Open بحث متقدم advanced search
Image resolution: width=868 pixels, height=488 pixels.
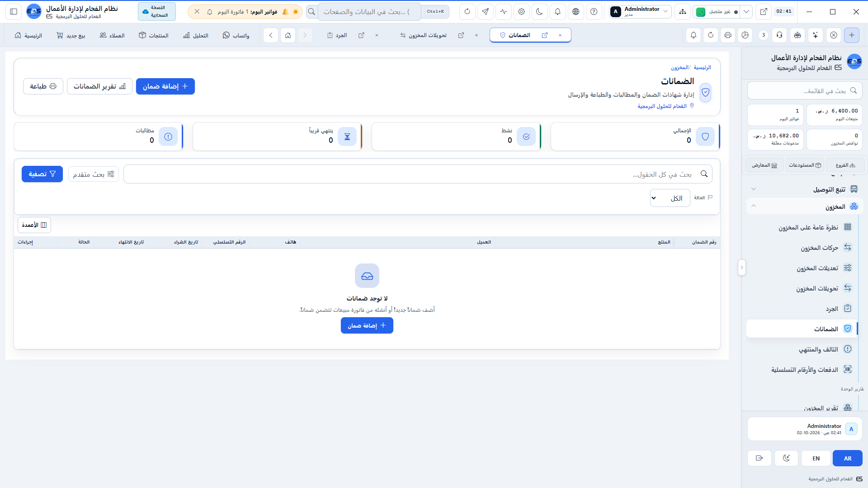click(x=94, y=174)
